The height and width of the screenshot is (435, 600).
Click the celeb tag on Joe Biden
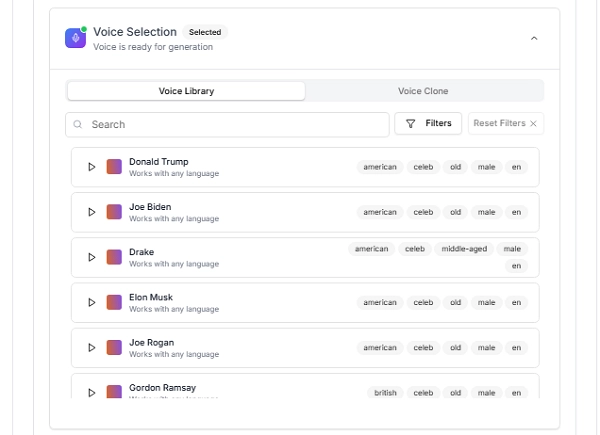[x=423, y=212]
